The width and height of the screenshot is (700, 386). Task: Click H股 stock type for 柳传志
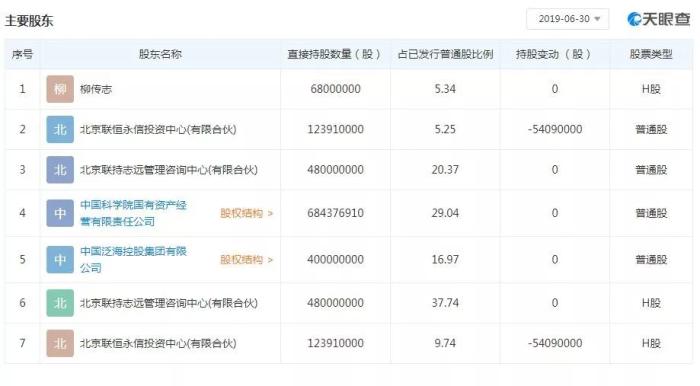tap(651, 89)
